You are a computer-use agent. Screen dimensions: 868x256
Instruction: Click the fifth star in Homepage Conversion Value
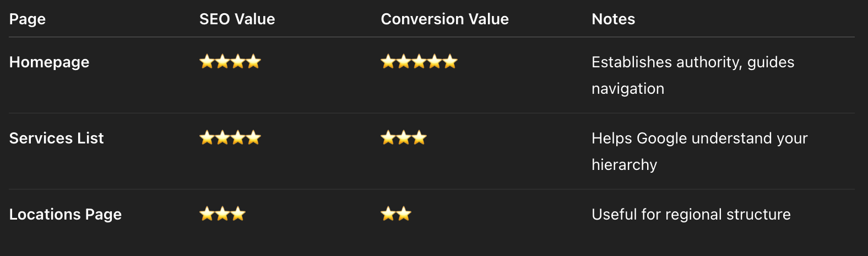tap(450, 62)
